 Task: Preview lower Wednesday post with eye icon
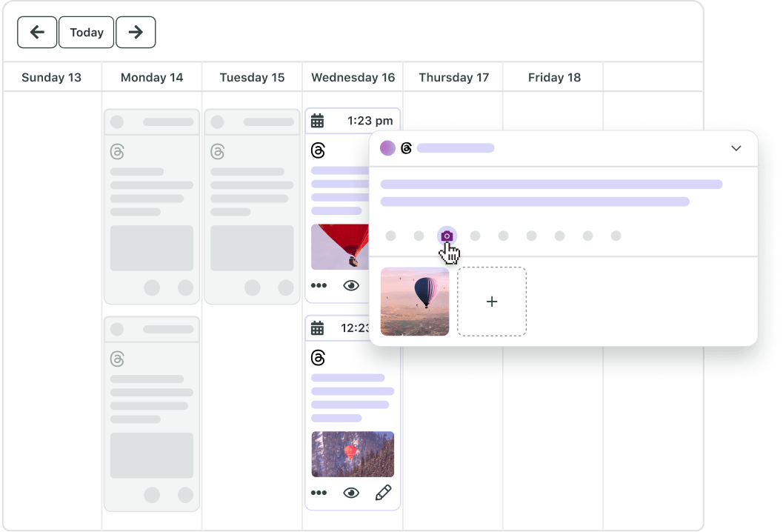click(351, 493)
